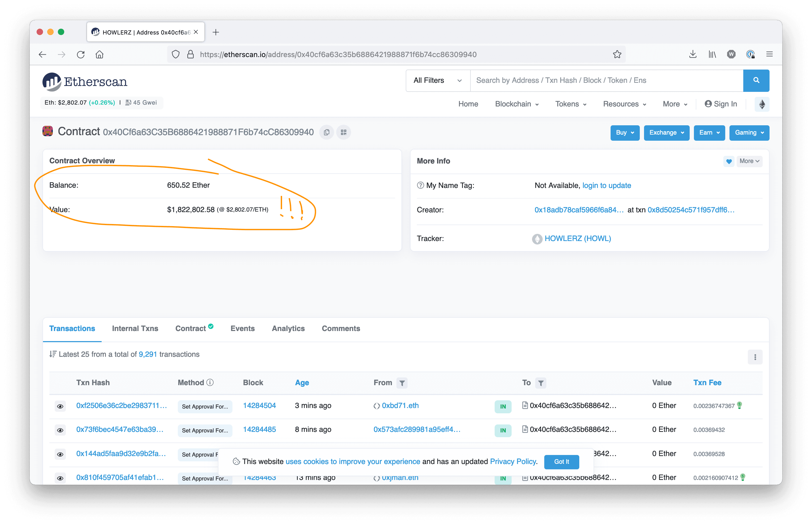Open creator address 0x18adb78caf5966f6a84
Screen dimensions: 812x524
(x=579, y=210)
